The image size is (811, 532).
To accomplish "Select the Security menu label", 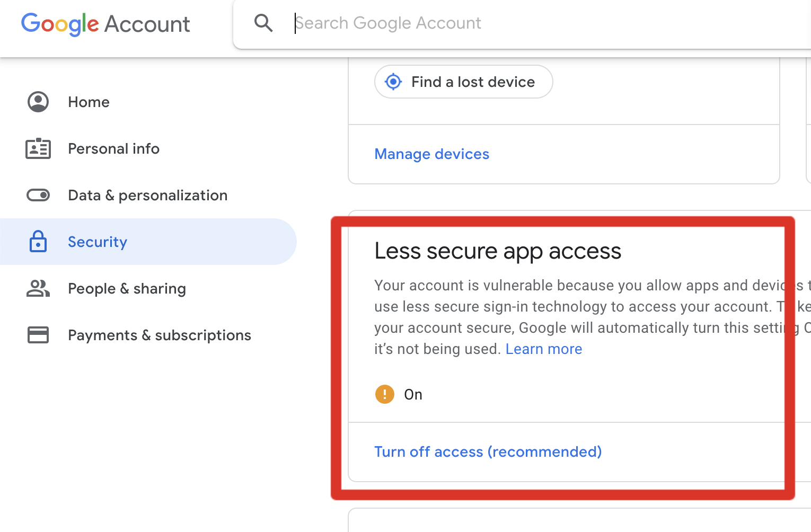I will (x=98, y=242).
